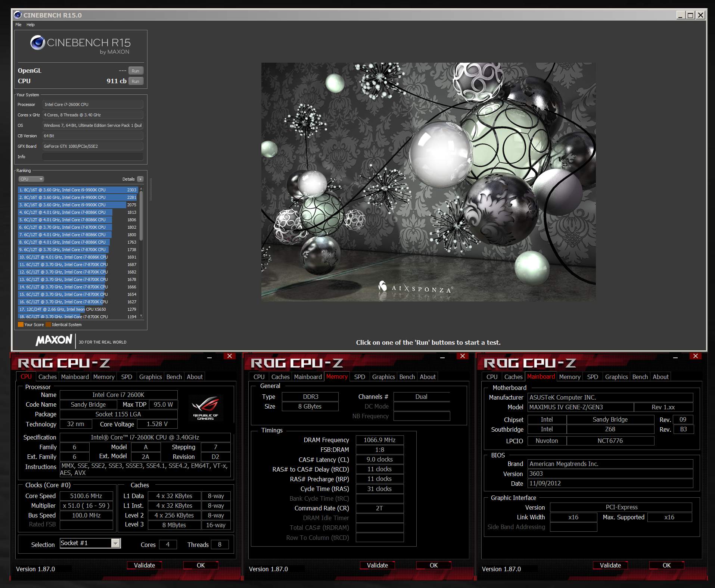Click the ranking list vertical scrollbar

point(141,215)
